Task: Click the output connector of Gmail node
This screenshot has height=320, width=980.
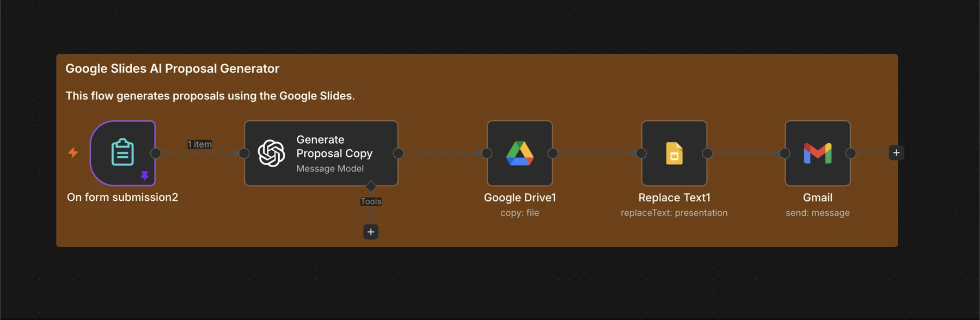Action: click(851, 153)
